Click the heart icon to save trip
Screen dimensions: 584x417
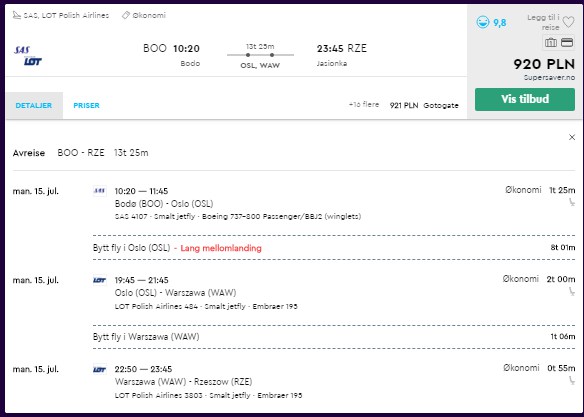click(568, 22)
